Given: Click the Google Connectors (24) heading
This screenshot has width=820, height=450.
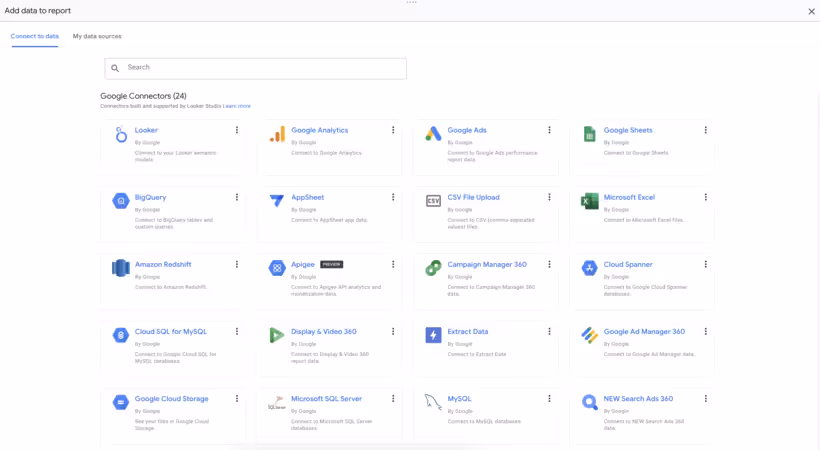Looking at the screenshot, I should (x=143, y=96).
